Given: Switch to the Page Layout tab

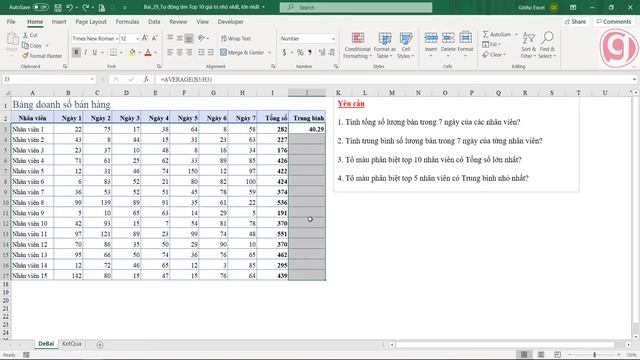Looking at the screenshot, I should 91,22.
